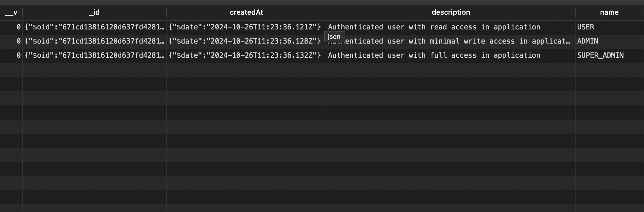The image size is (644, 212).
Task: Select createdAt cell ending 36.121Z
Action: pyautogui.click(x=246, y=27)
